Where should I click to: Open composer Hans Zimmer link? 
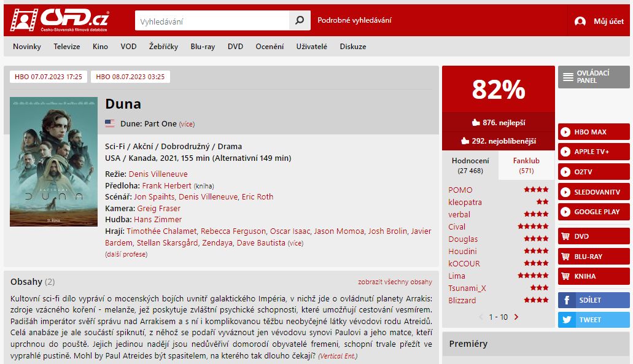[x=158, y=220]
